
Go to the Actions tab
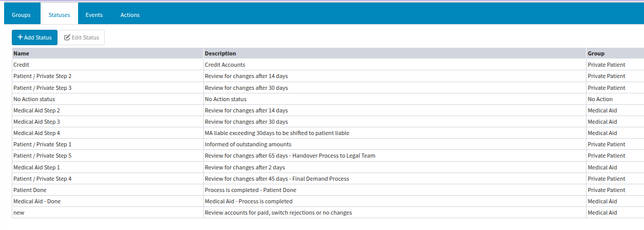click(x=130, y=15)
